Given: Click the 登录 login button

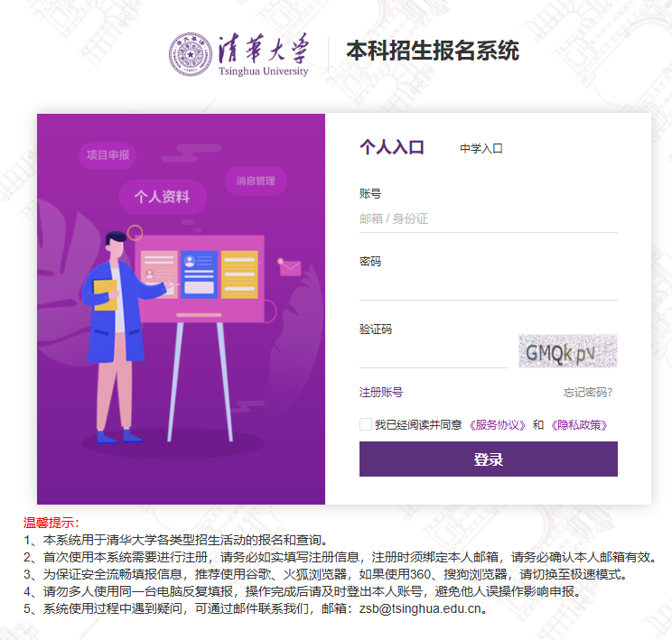Looking at the screenshot, I should coord(488,459).
